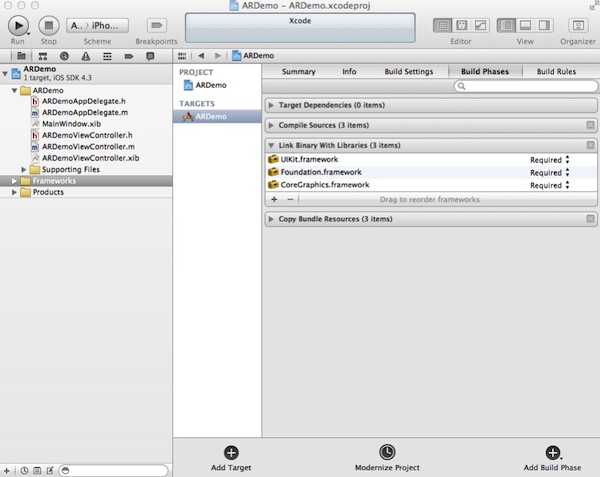Change CoreGraphics.framework Required popup
The height and width of the screenshot is (477, 600).
pyautogui.click(x=550, y=185)
